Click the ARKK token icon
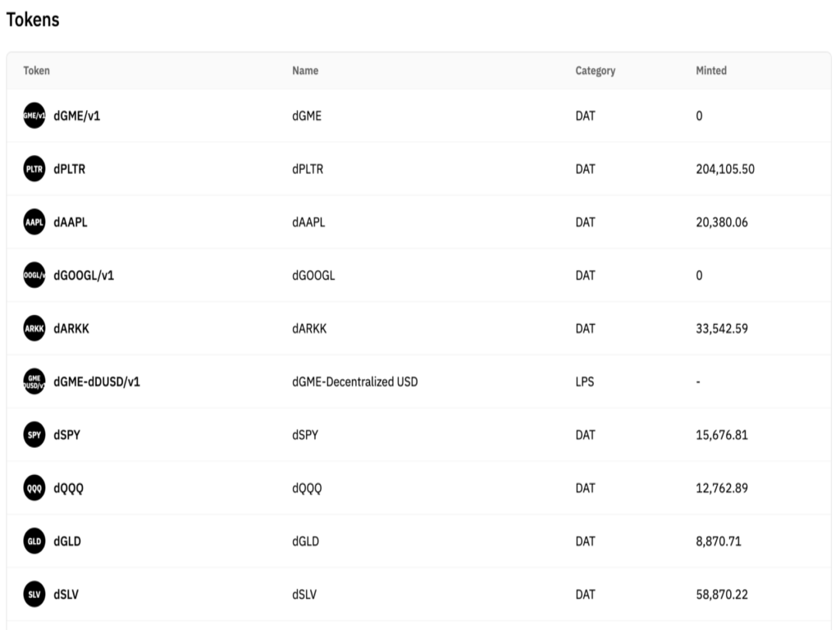This screenshot has width=840, height=630. (x=34, y=329)
